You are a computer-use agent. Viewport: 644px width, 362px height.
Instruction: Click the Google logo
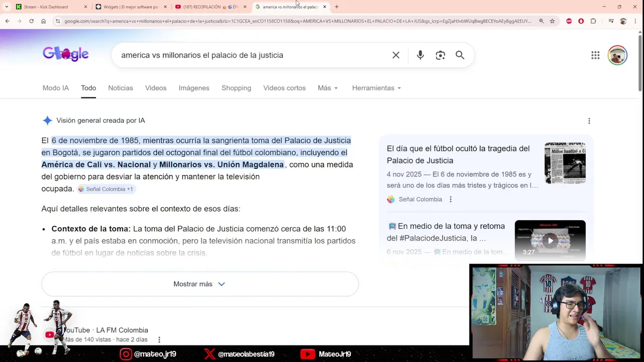tap(66, 54)
